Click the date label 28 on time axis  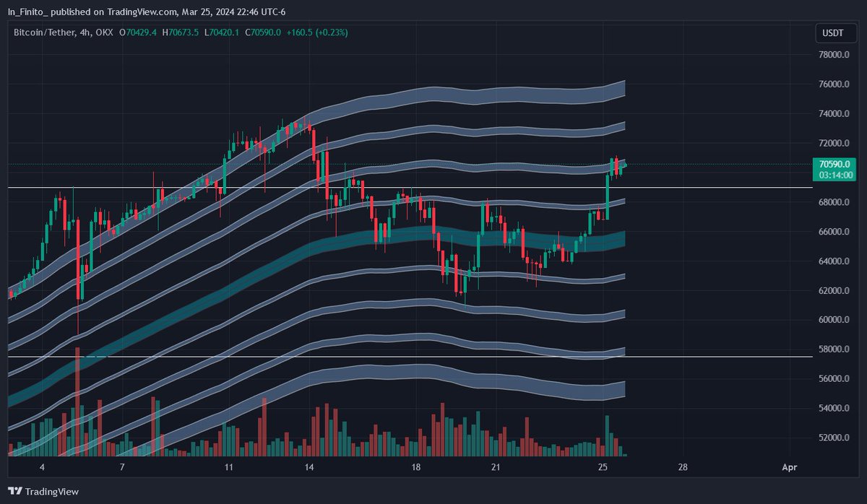point(682,467)
